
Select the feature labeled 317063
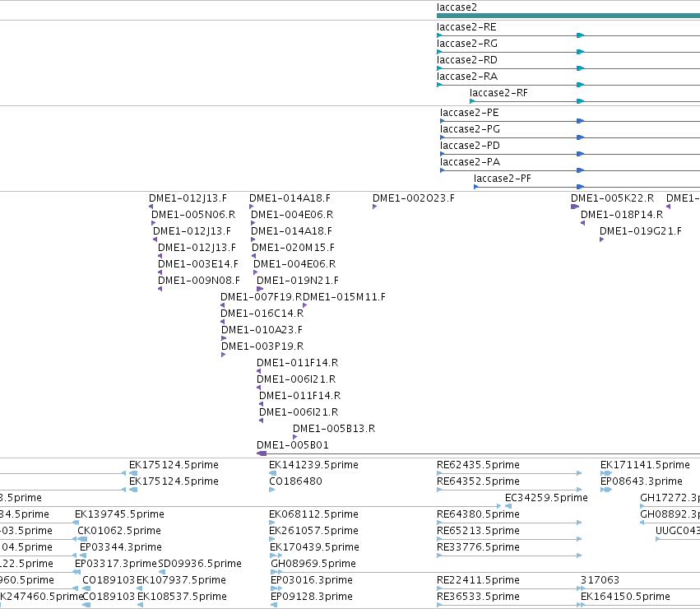click(x=640, y=589)
